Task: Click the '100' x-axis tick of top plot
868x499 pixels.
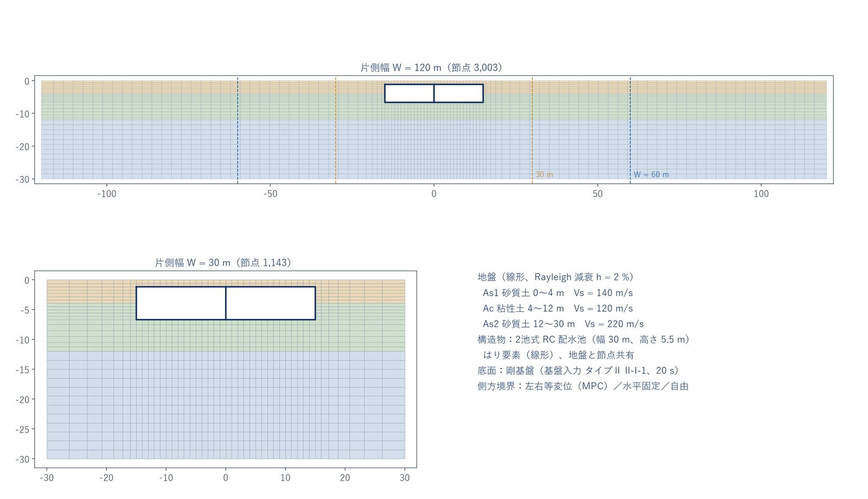Action: [761, 194]
